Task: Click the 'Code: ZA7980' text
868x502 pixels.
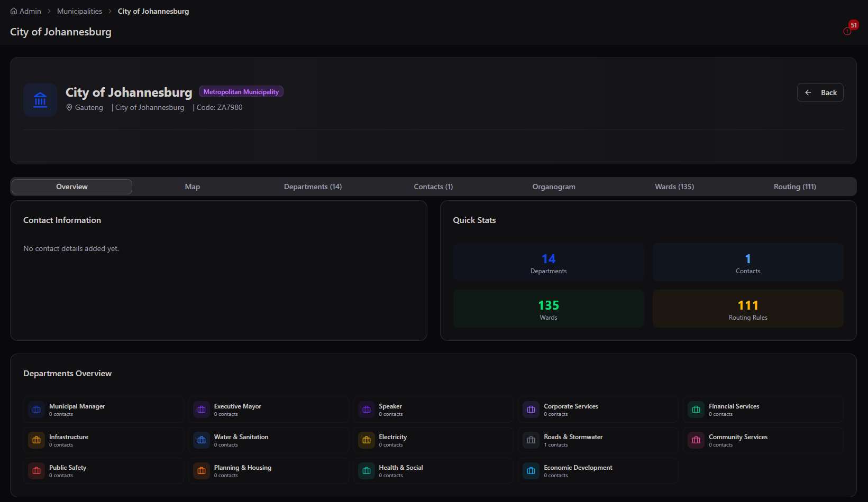Action: click(220, 107)
